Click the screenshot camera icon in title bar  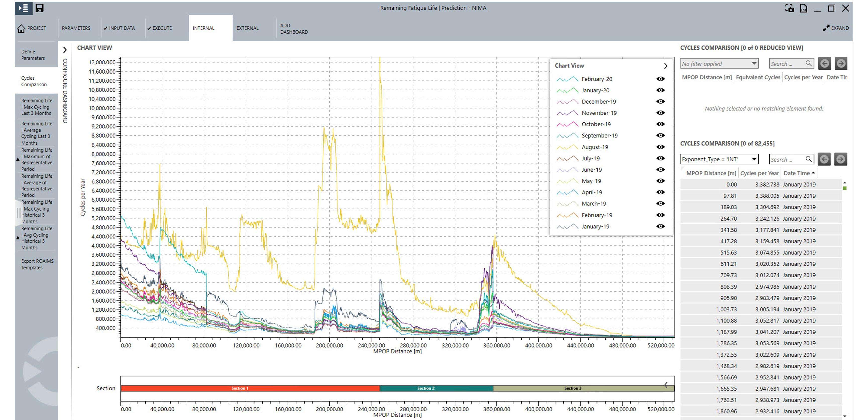[789, 8]
